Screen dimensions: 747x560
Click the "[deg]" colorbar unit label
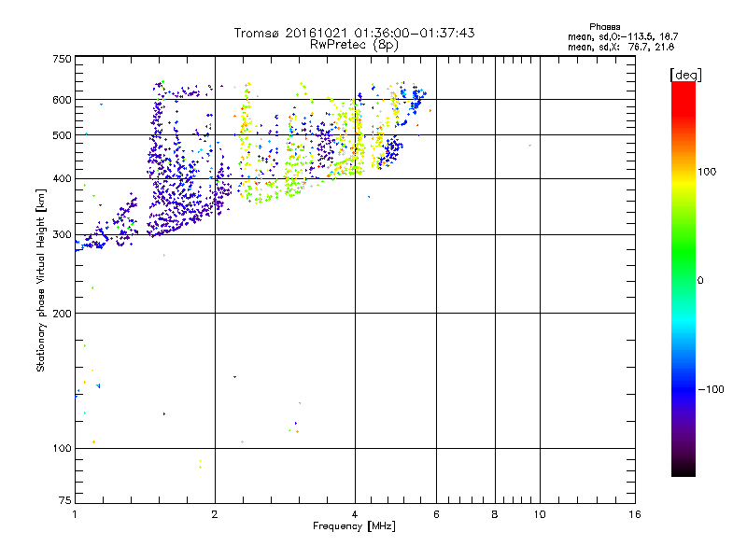pos(685,75)
